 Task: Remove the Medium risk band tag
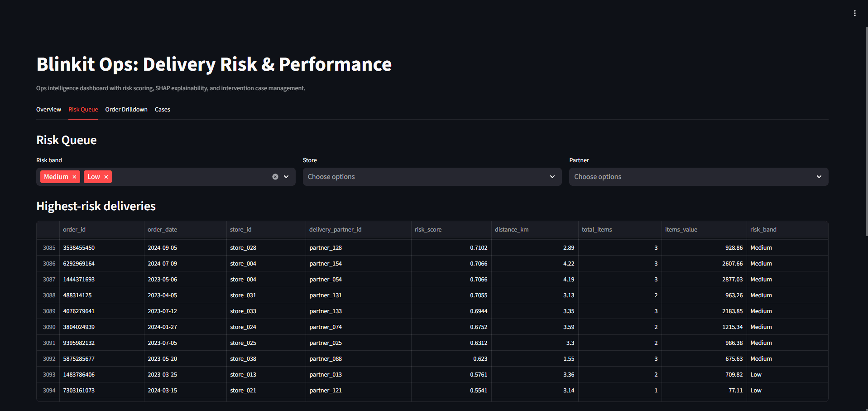[74, 177]
